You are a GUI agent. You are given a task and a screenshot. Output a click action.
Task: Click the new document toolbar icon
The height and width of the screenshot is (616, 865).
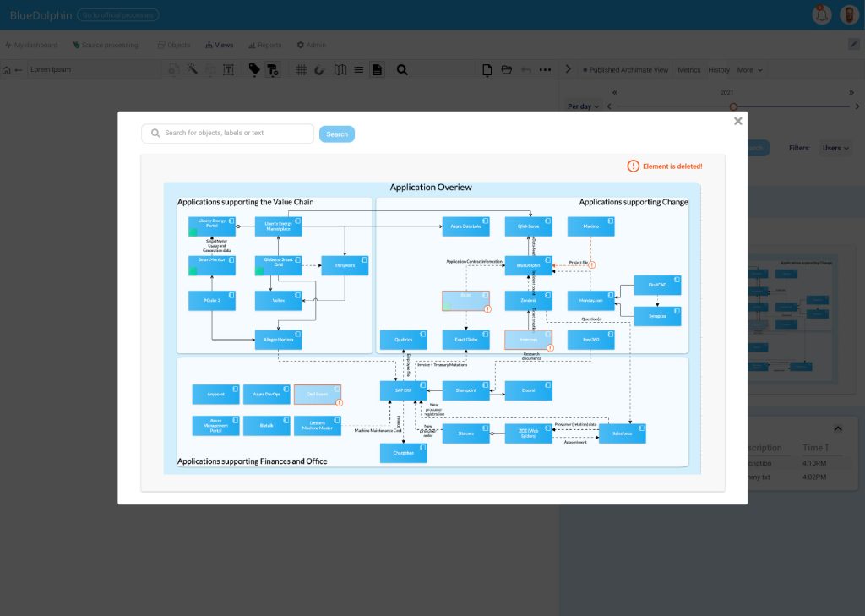[487, 70]
